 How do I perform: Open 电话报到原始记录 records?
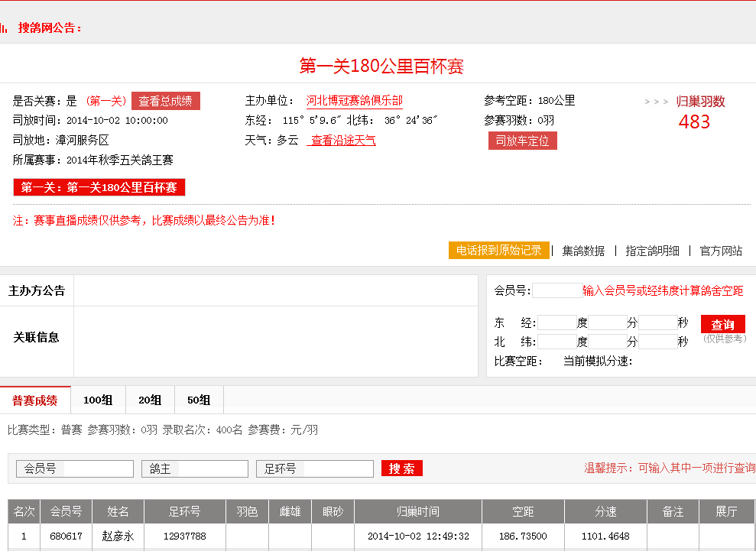[x=498, y=251]
